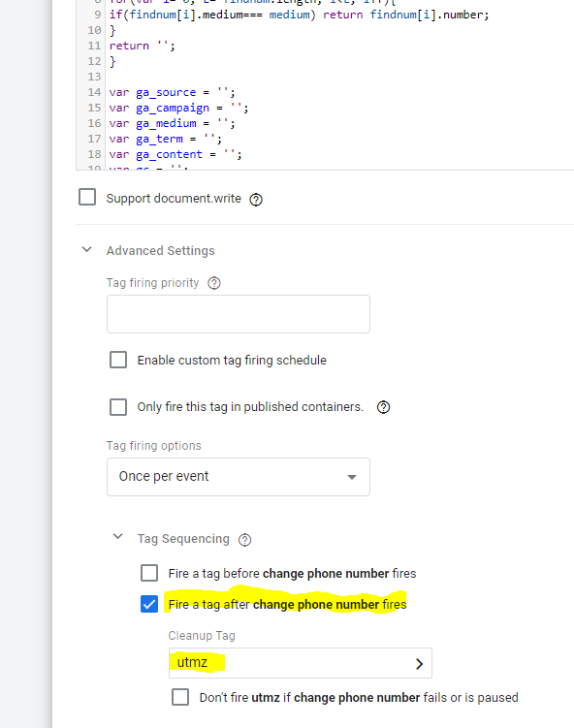Image resolution: width=574 pixels, height=728 pixels.
Task: Open help for Support document.write
Action: tap(256, 200)
